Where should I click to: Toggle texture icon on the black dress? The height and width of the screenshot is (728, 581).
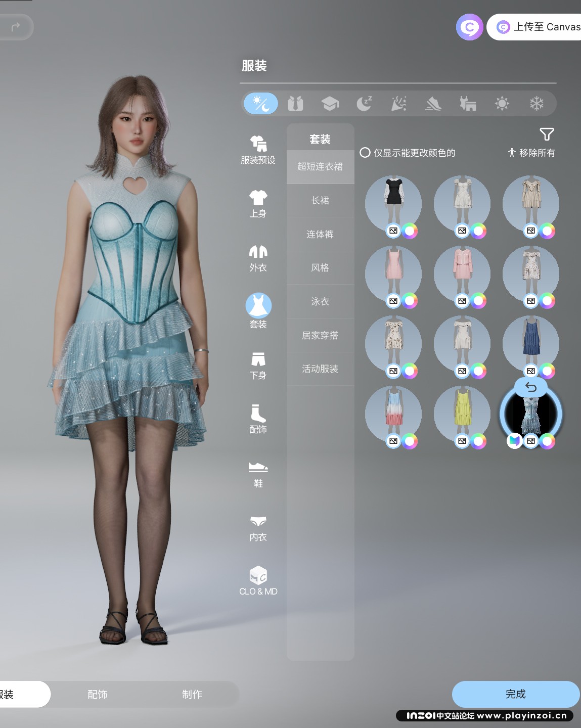pyautogui.click(x=393, y=231)
